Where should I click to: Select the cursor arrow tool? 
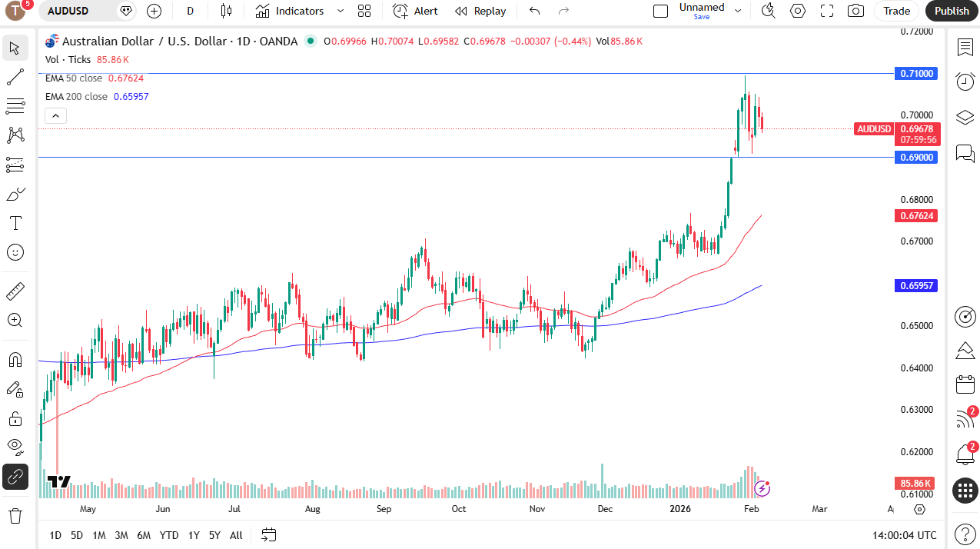tap(15, 48)
